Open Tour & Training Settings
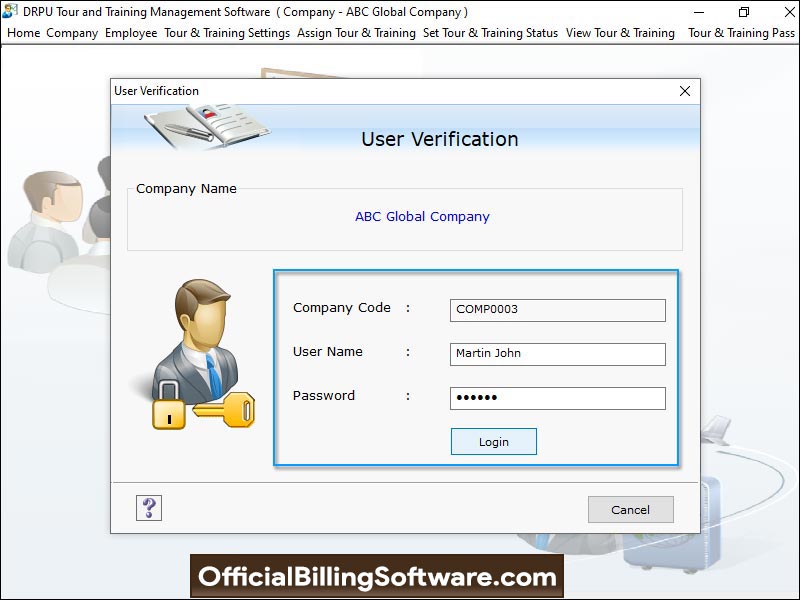800x600 pixels. pos(227,33)
